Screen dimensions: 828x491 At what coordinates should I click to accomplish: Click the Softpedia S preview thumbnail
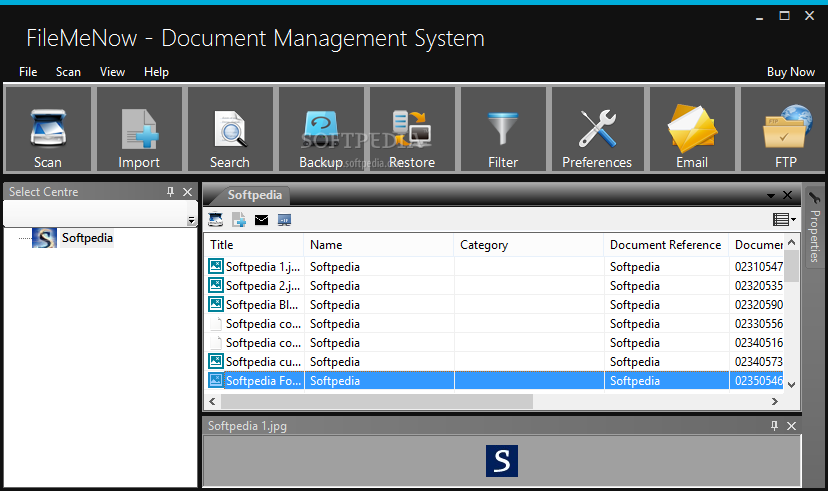pyautogui.click(x=502, y=461)
